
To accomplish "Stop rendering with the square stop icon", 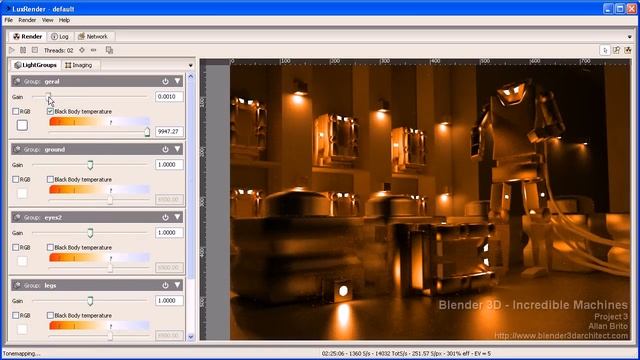I will 35,50.
